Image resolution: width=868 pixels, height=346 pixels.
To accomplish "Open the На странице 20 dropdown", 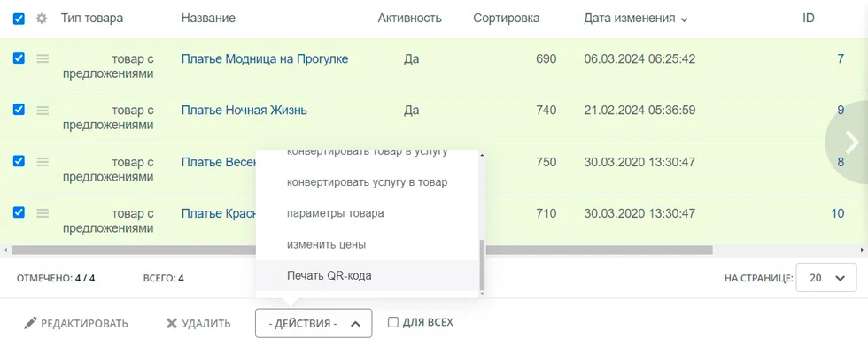I will click(822, 278).
